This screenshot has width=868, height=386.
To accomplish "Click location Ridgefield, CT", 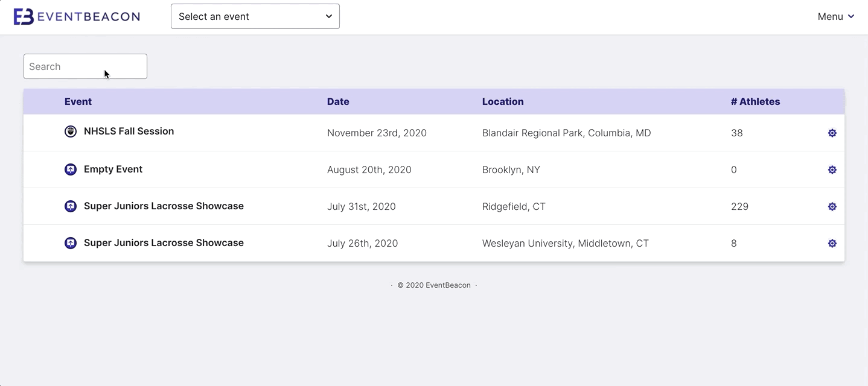I will [x=514, y=207].
